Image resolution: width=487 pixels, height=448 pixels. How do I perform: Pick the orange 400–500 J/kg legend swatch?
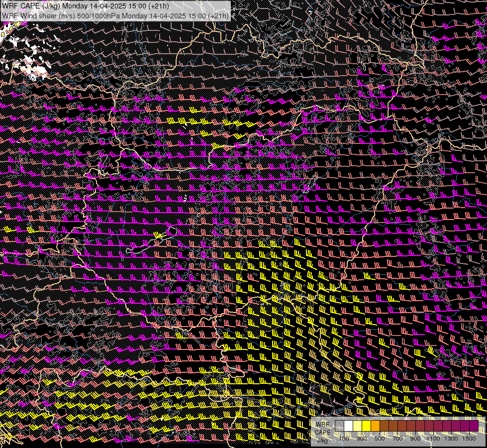[375, 426]
